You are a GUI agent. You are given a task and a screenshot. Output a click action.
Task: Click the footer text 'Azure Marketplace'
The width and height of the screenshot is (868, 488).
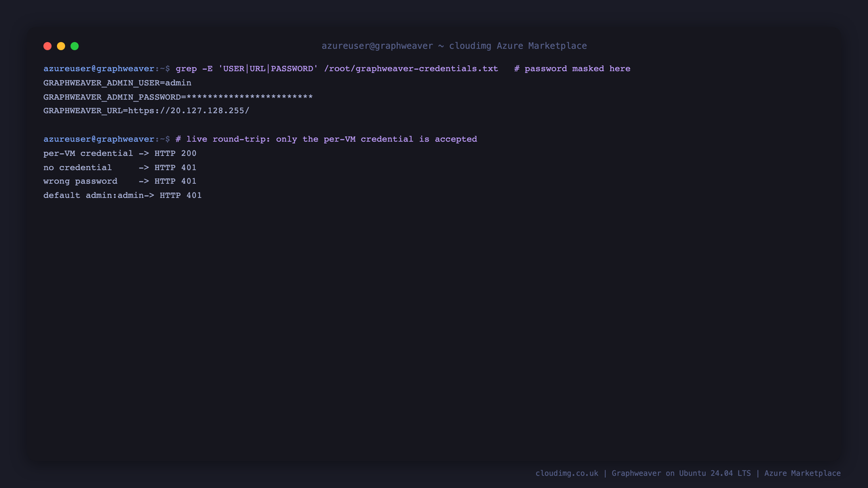point(802,473)
